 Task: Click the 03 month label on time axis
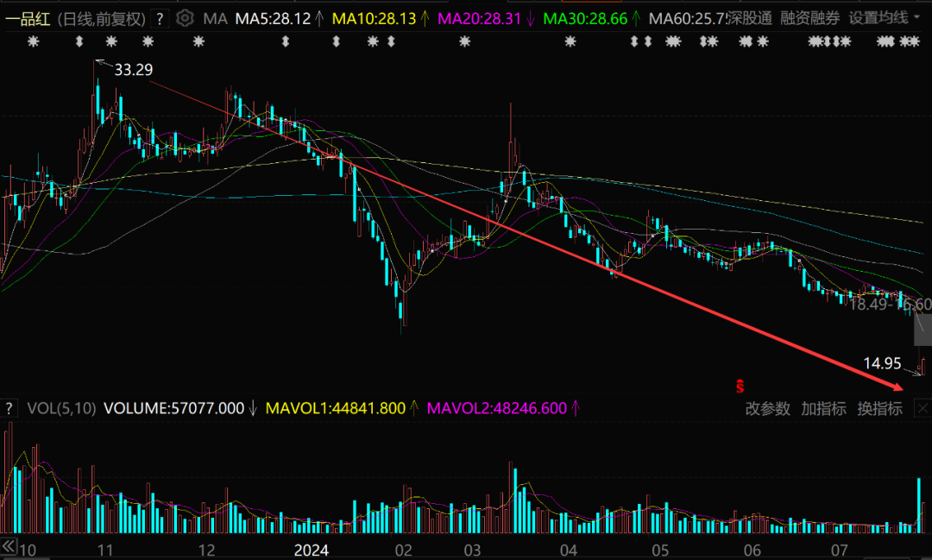[x=473, y=551]
